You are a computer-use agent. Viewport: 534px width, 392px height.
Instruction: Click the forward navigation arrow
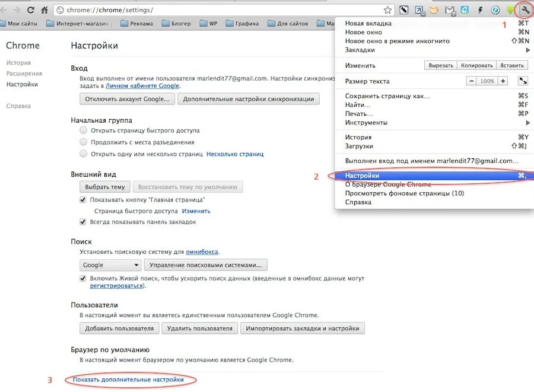[x=17, y=10]
